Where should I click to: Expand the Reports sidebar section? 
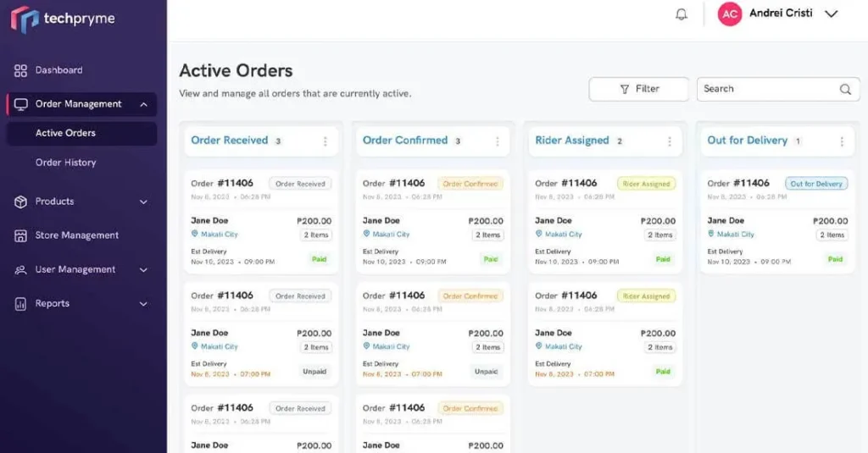click(x=143, y=304)
